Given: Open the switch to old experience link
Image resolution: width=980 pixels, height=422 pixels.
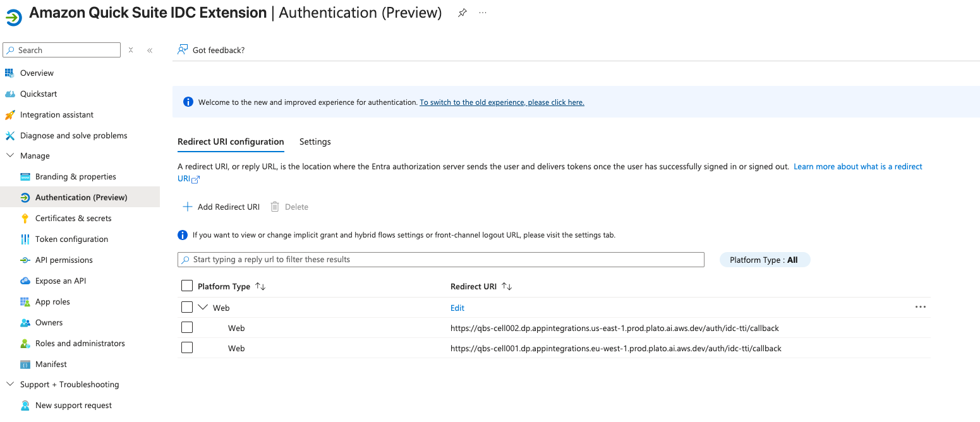Looking at the screenshot, I should tap(502, 102).
